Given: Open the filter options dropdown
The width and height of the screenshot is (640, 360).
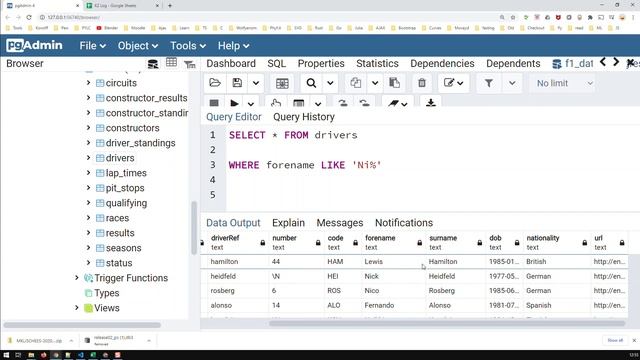Looking at the screenshot, I should (512, 83).
